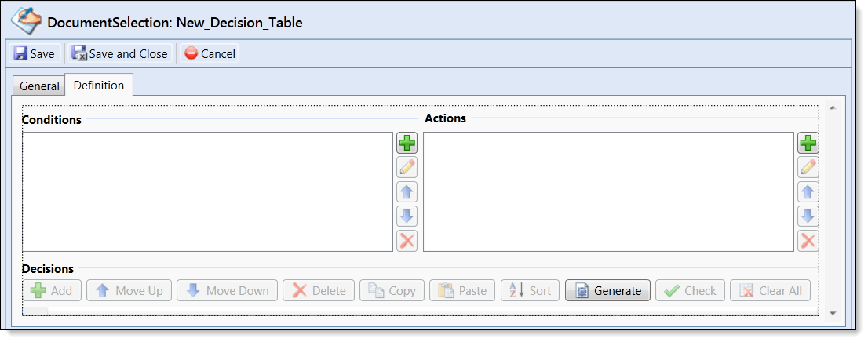Click inside the Actions list box
The width and height of the screenshot is (868, 342).
pos(608,191)
